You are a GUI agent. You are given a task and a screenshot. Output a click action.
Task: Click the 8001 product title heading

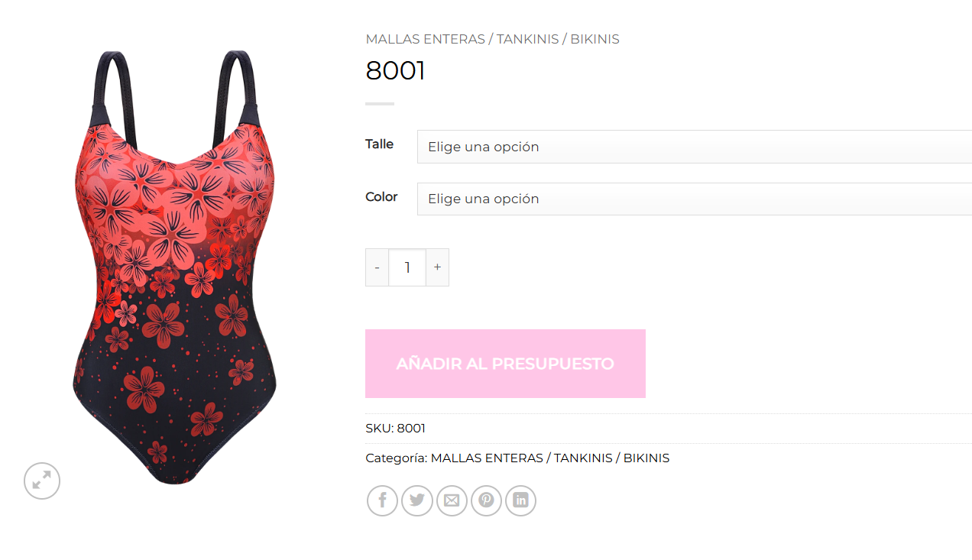pyautogui.click(x=395, y=70)
